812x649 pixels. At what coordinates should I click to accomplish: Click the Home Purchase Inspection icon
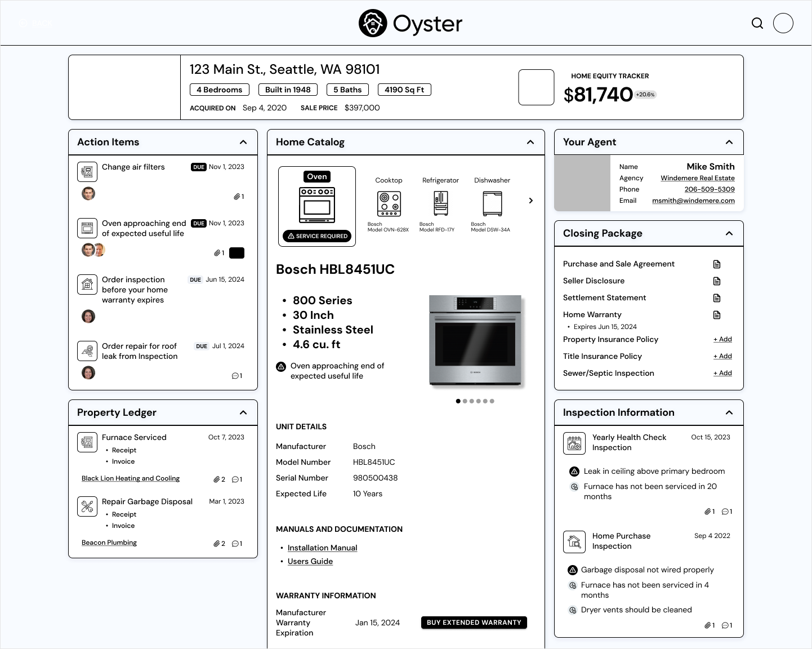(x=574, y=542)
